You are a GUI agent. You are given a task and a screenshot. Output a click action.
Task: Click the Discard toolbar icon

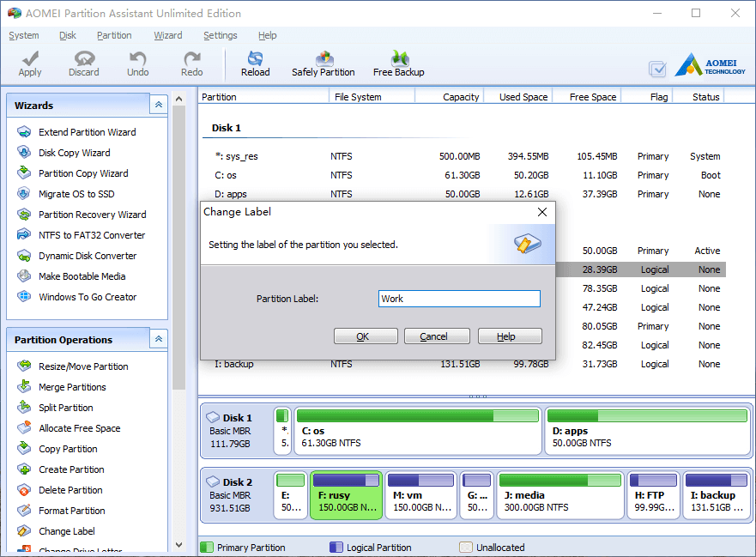[x=84, y=64]
